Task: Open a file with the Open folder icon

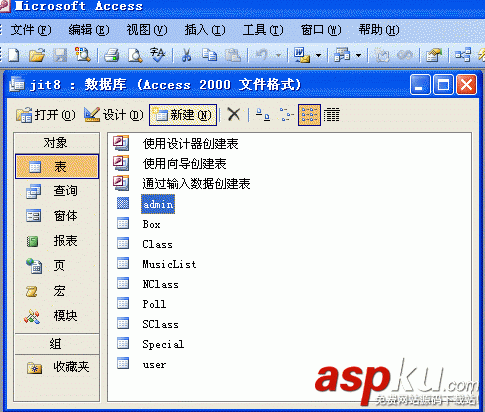Action: tap(37, 55)
